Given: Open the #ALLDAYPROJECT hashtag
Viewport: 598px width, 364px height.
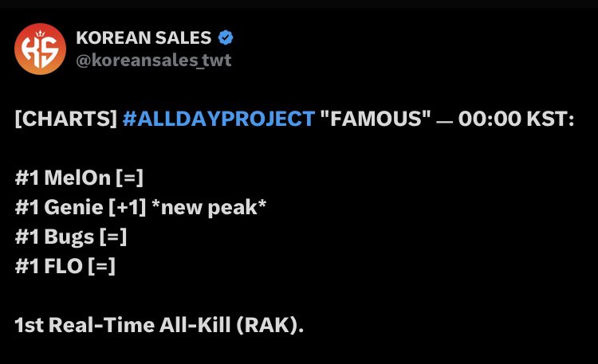Looking at the screenshot, I should (x=219, y=119).
